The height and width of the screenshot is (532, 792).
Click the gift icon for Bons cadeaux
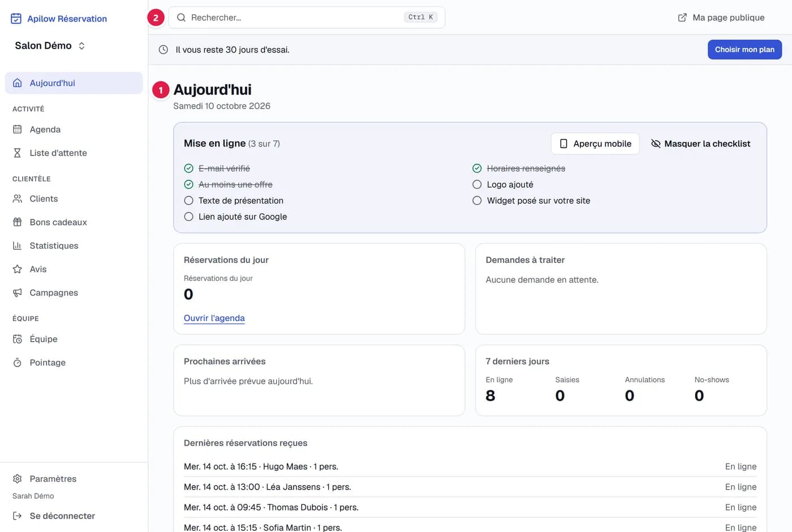[x=18, y=222]
